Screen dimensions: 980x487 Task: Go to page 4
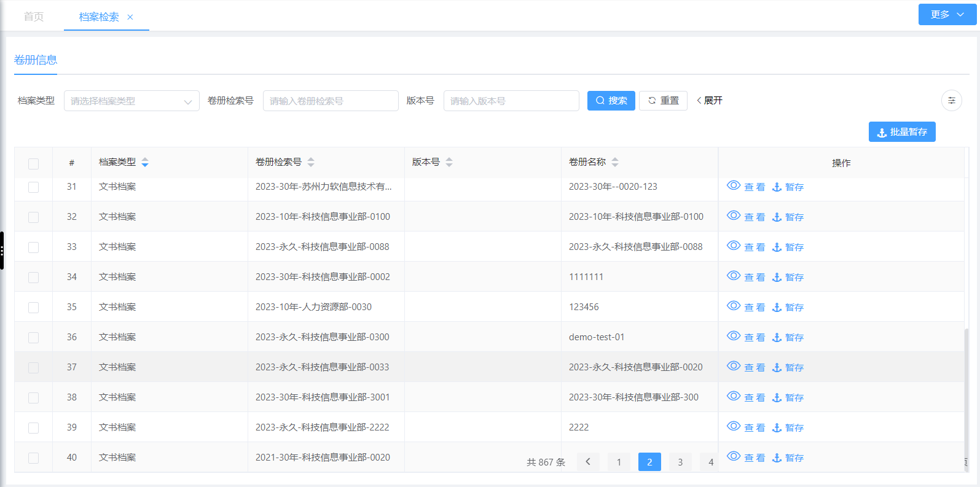point(710,462)
